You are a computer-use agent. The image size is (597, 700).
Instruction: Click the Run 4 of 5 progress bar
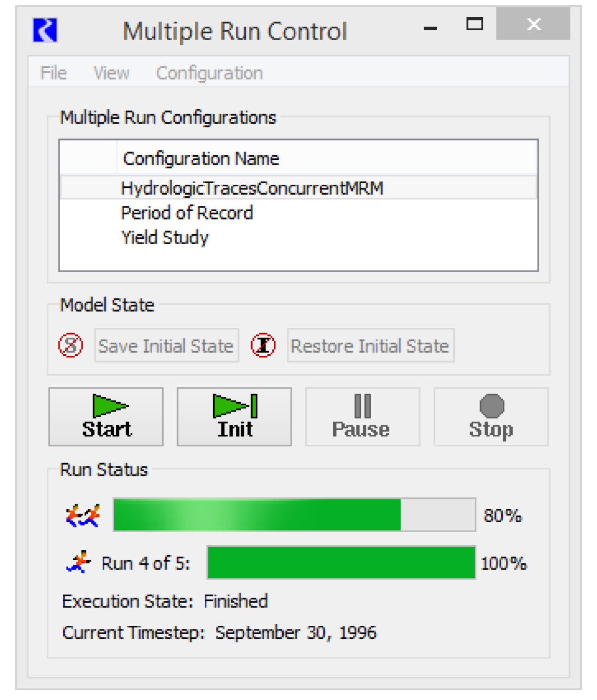(x=341, y=562)
